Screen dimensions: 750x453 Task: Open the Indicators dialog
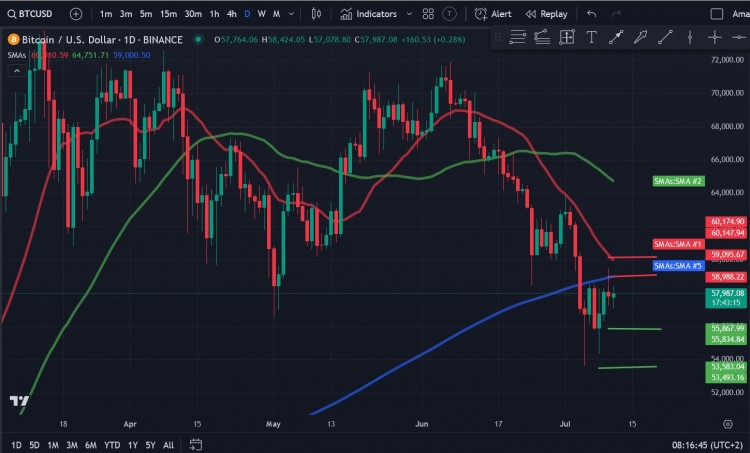pos(369,14)
